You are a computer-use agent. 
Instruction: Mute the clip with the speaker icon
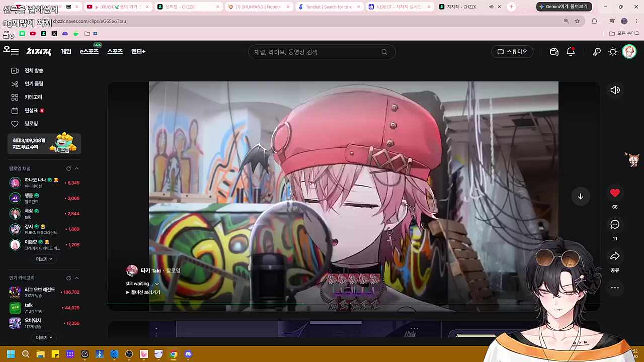point(615,90)
